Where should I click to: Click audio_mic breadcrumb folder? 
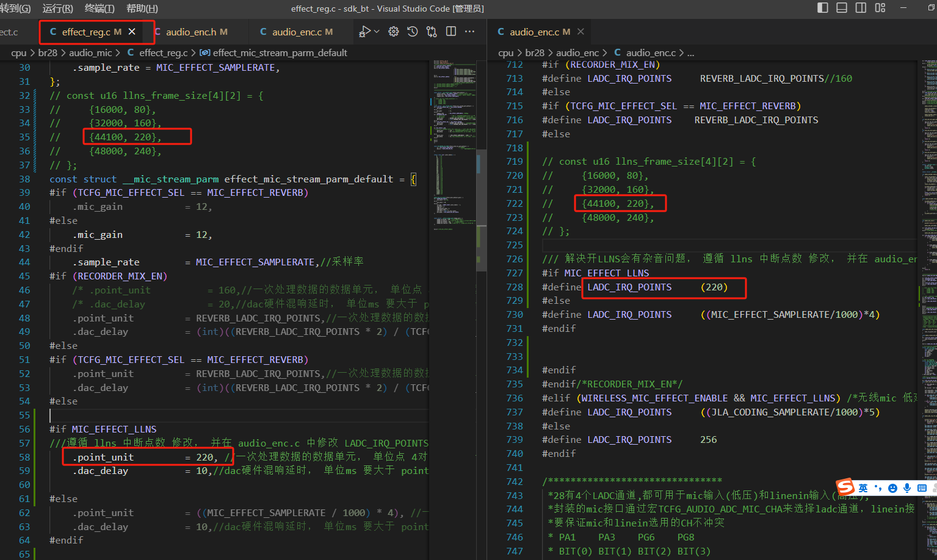(x=90, y=53)
